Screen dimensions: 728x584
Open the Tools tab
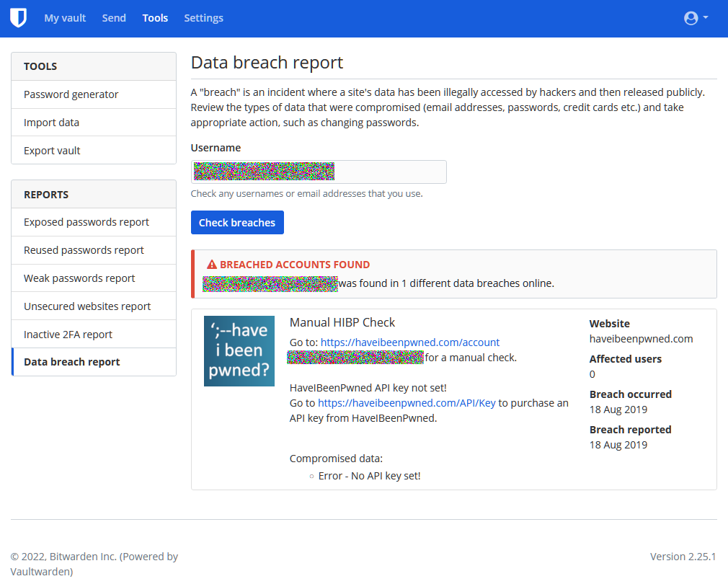[155, 18]
